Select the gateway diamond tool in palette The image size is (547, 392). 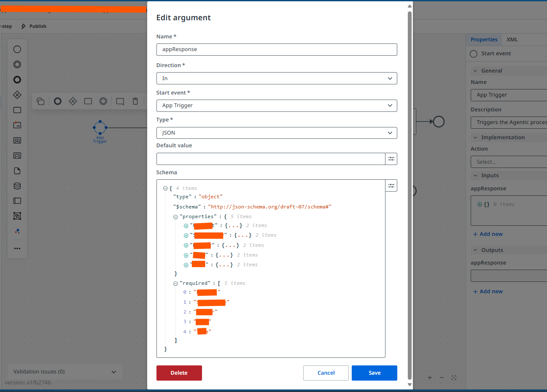17,95
